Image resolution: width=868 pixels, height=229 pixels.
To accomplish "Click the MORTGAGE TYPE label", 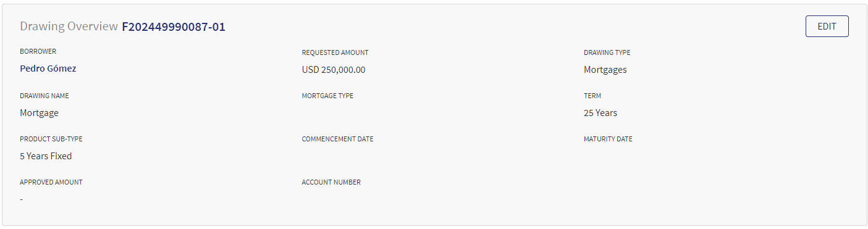I will click(328, 96).
